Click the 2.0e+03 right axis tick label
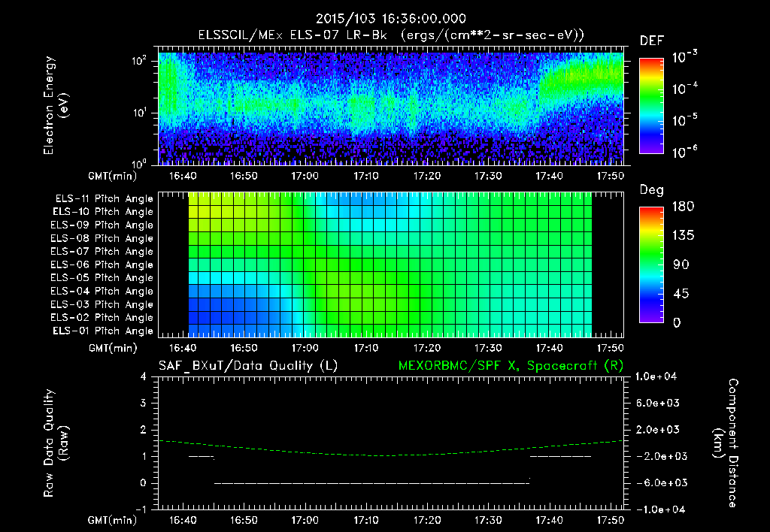Image resolution: width=770 pixels, height=532 pixels. pyautogui.click(x=658, y=429)
